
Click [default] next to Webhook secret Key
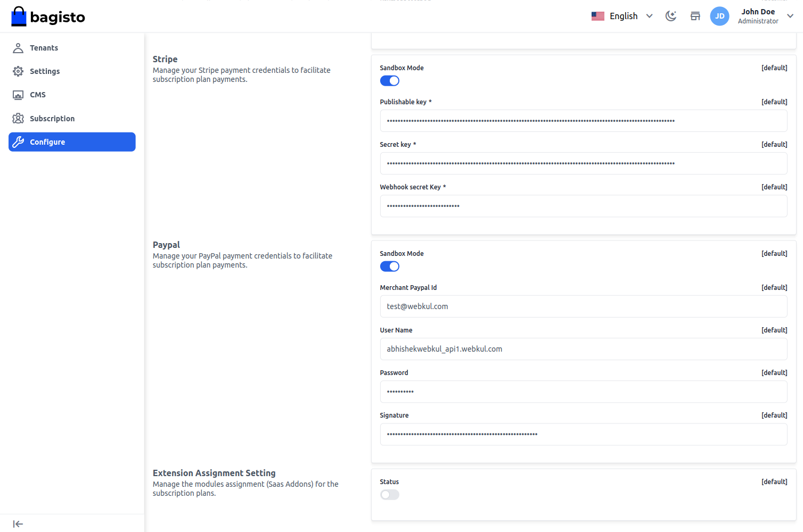[774, 187]
